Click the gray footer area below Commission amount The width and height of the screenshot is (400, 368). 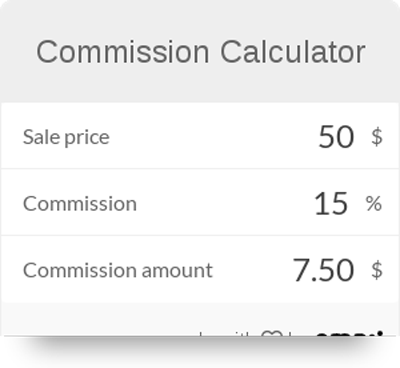pos(100,319)
